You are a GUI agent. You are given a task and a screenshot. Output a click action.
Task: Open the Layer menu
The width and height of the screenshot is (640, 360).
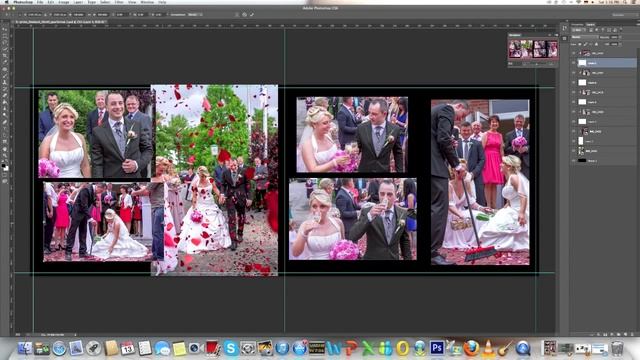tap(78, 2)
